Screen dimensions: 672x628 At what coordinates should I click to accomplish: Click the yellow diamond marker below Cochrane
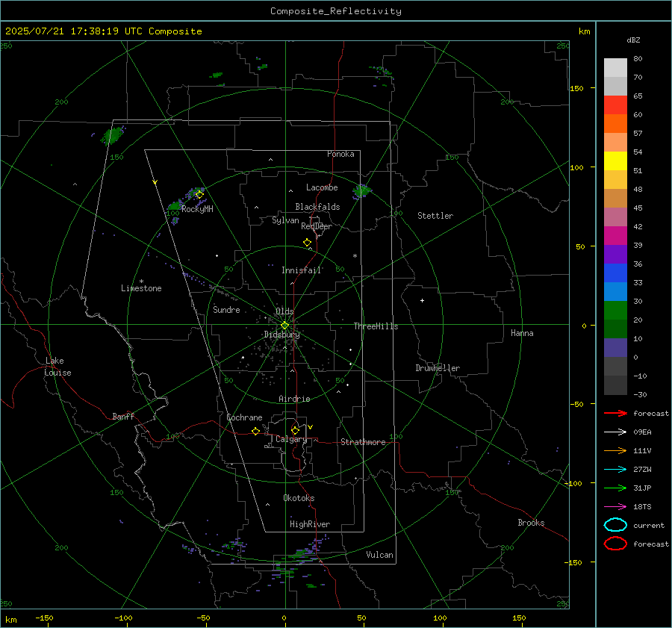[255, 432]
